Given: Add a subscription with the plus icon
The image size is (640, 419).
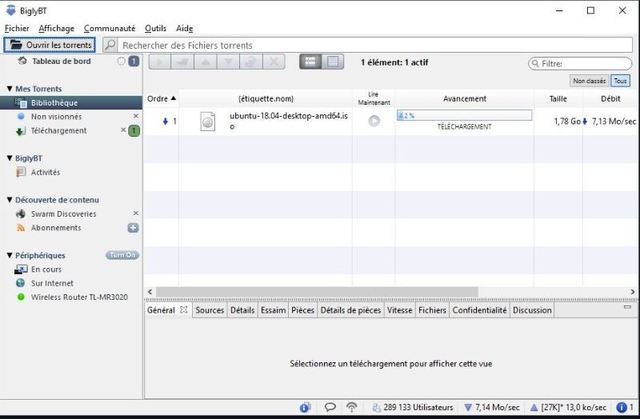Looking at the screenshot, I should click(x=133, y=228).
